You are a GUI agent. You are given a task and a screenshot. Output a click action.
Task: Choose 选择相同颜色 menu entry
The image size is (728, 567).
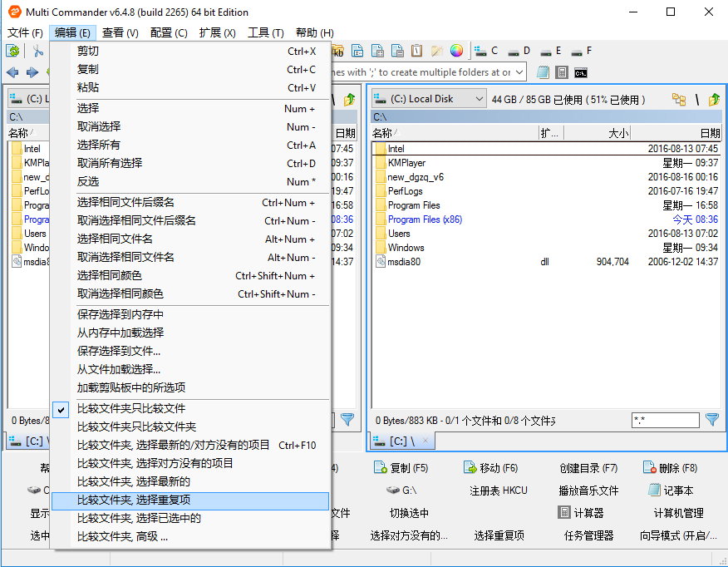[x=190, y=276]
